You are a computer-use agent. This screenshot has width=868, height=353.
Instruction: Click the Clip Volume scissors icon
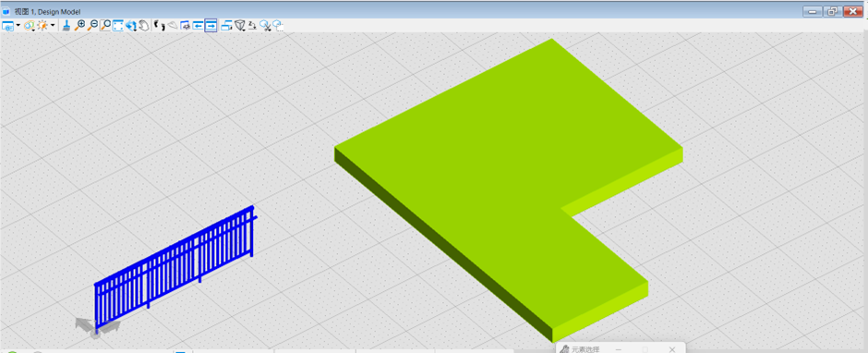click(266, 26)
